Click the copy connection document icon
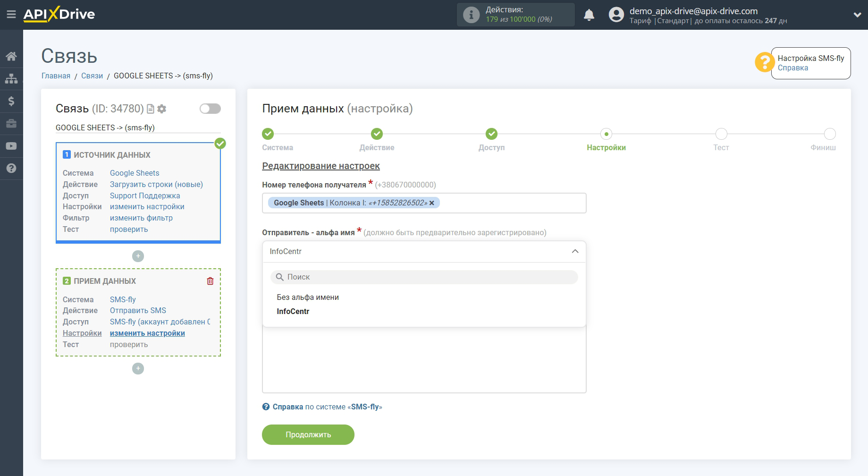Image resolution: width=868 pixels, height=476 pixels. tap(151, 109)
